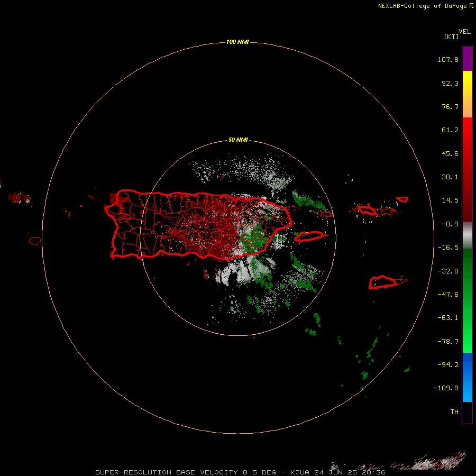Image resolution: width=476 pixels, height=476 pixels.
Task: Click the 92.3 legend value
Action: click(x=450, y=83)
